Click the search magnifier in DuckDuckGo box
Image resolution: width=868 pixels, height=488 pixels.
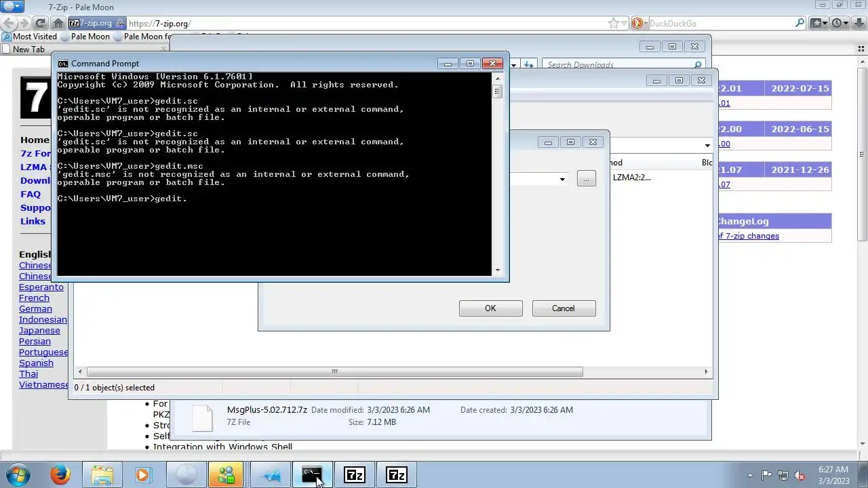pos(800,23)
